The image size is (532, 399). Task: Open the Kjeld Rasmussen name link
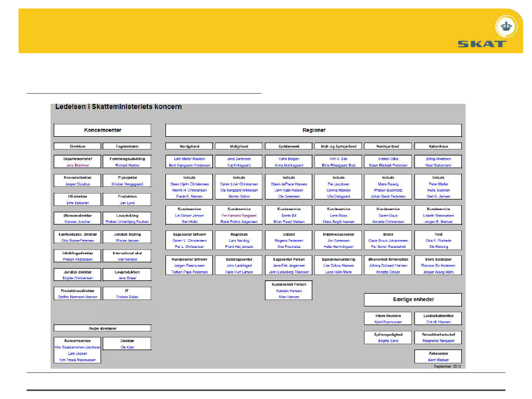[x=388, y=322]
